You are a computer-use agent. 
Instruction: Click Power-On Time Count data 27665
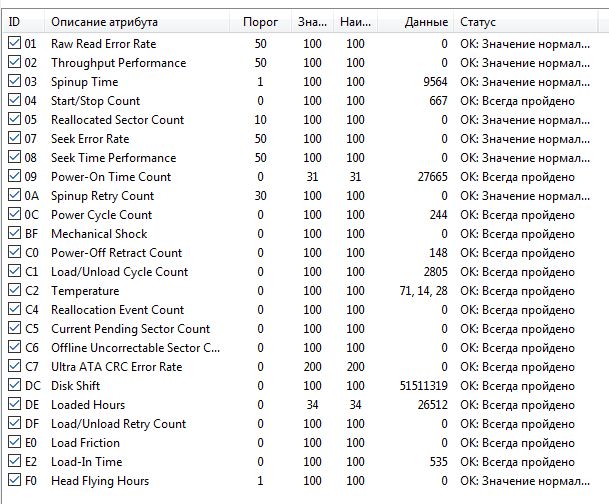click(x=433, y=177)
